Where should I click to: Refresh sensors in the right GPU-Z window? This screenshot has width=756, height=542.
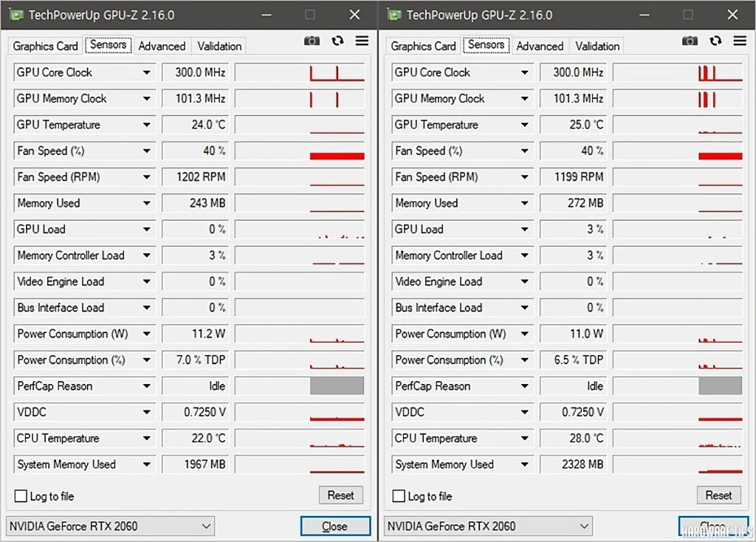715,41
